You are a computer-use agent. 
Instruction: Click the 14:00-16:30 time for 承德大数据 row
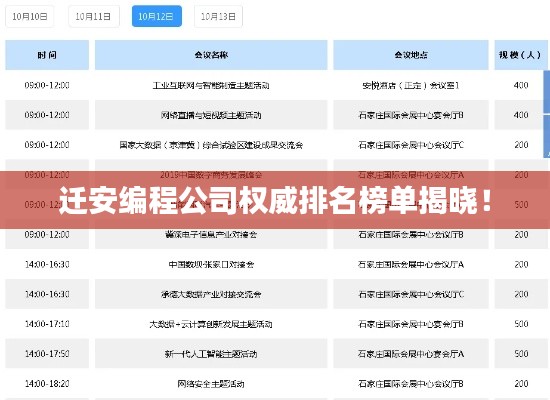[x=47, y=294]
